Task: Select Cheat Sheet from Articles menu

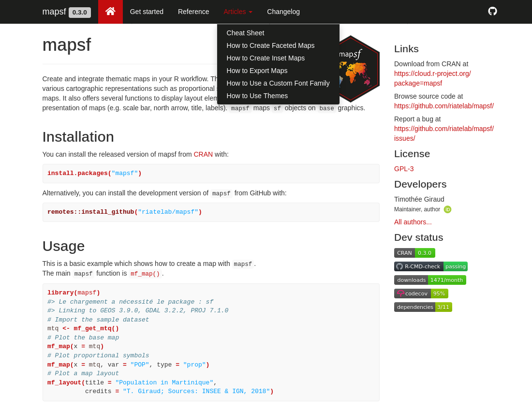Action: click(x=245, y=33)
